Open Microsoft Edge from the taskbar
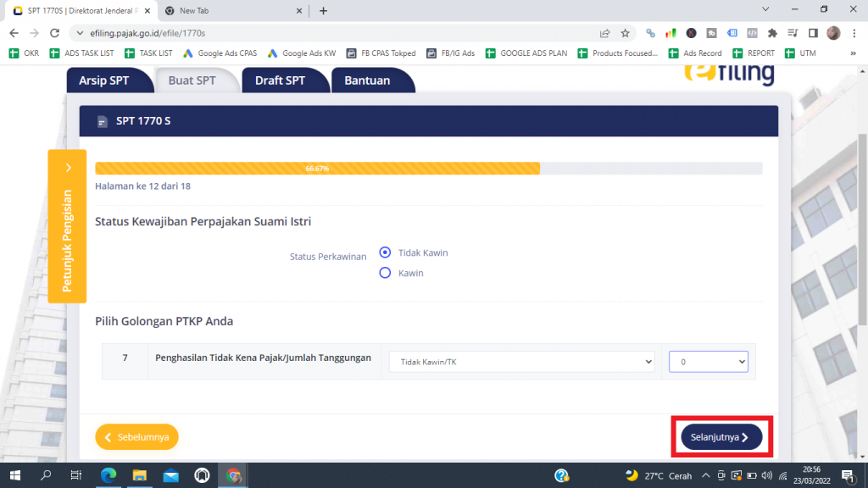Image resolution: width=868 pixels, height=488 pixels. (108, 475)
